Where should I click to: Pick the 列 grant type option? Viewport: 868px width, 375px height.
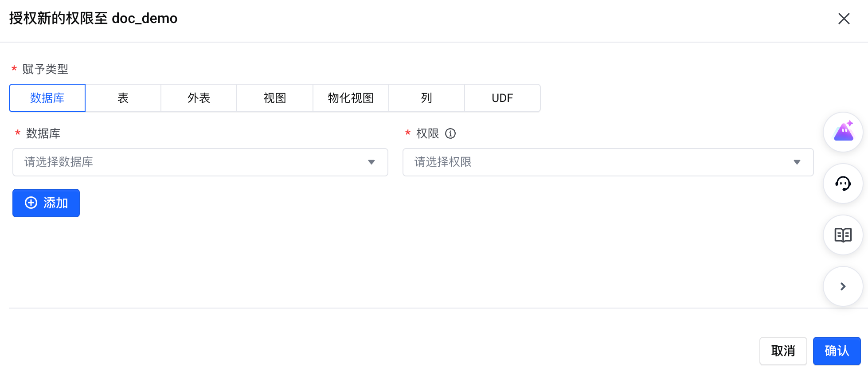pos(426,98)
